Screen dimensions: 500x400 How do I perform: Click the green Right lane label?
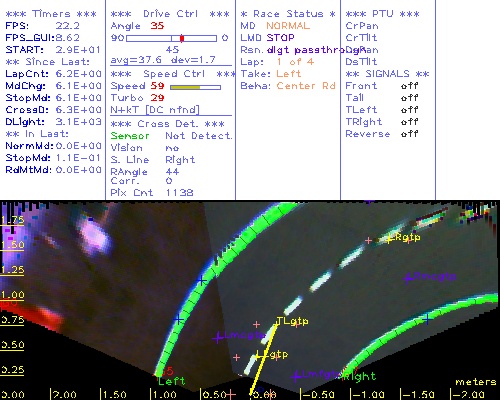(x=359, y=377)
